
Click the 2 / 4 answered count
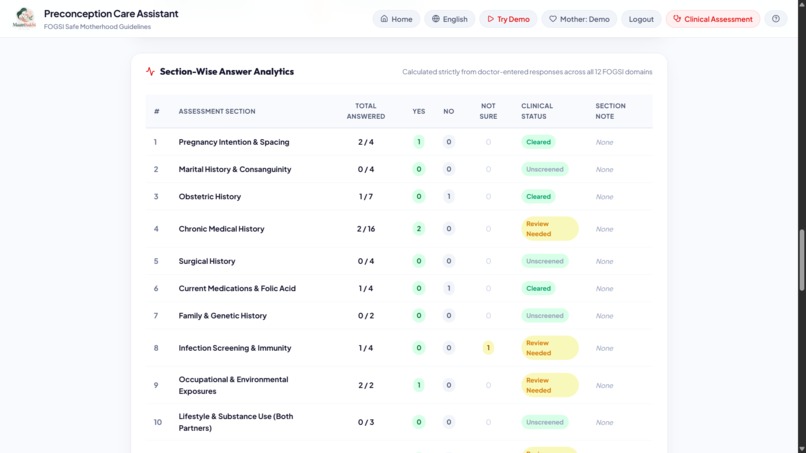tap(365, 142)
